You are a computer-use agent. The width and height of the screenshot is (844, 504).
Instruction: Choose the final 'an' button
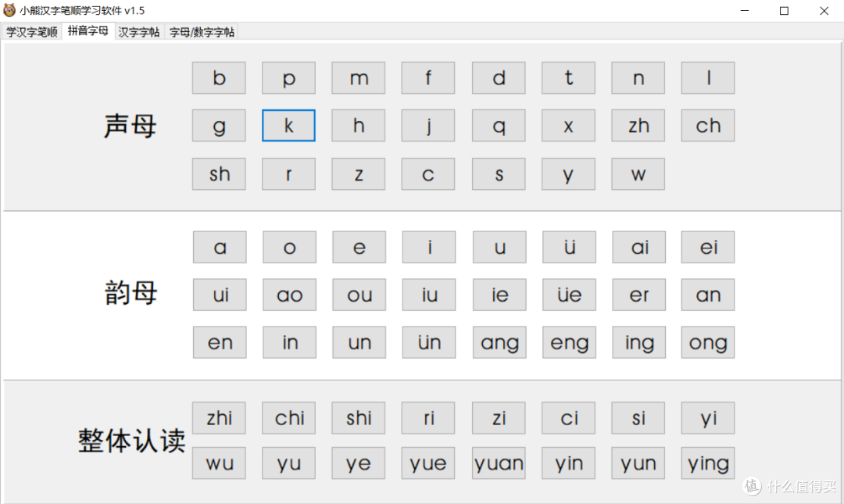click(708, 295)
